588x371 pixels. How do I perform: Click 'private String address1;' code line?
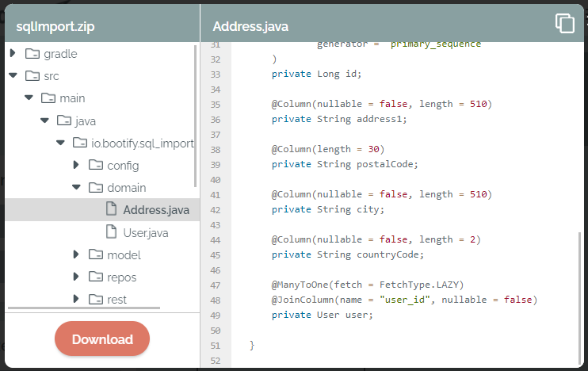[339, 119]
